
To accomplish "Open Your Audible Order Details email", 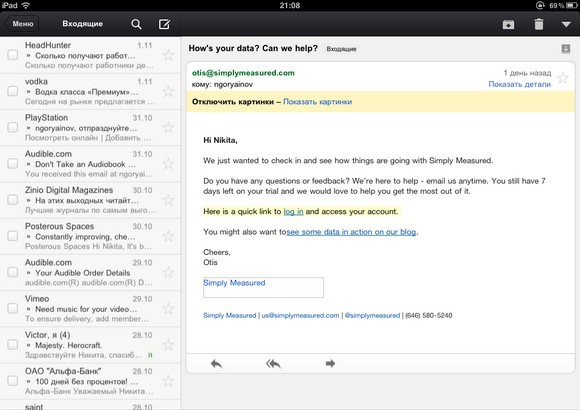I will [x=90, y=273].
